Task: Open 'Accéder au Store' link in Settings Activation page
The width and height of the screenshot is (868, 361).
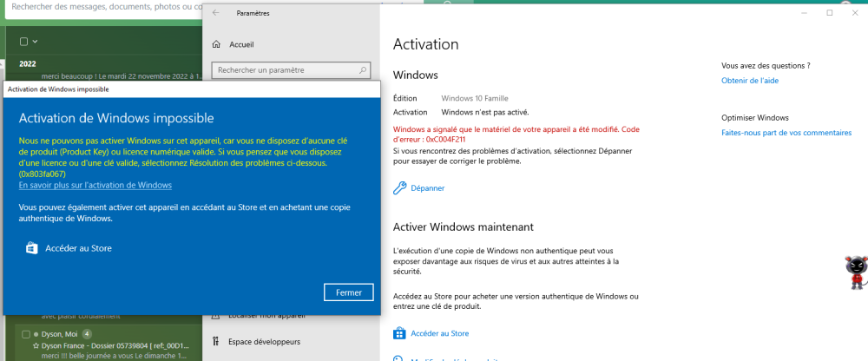Action: pyautogui.click(x=439, y=334)
